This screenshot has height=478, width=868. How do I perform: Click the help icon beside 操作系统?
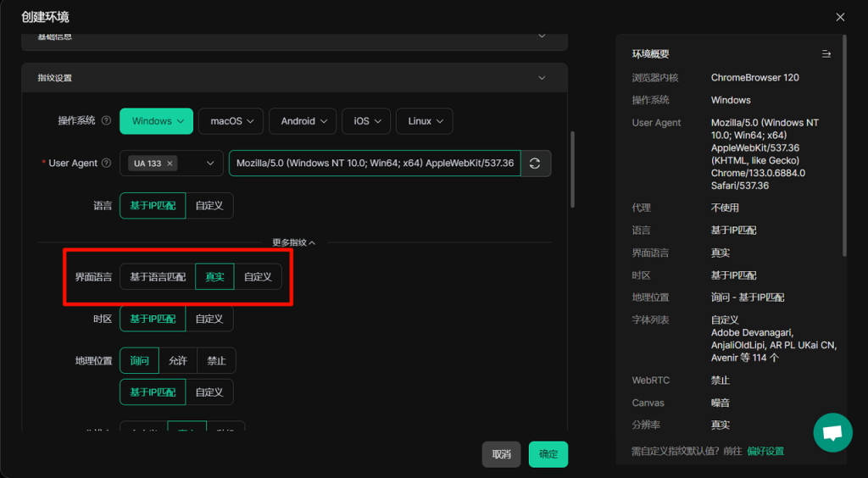[x=106, y=121]
